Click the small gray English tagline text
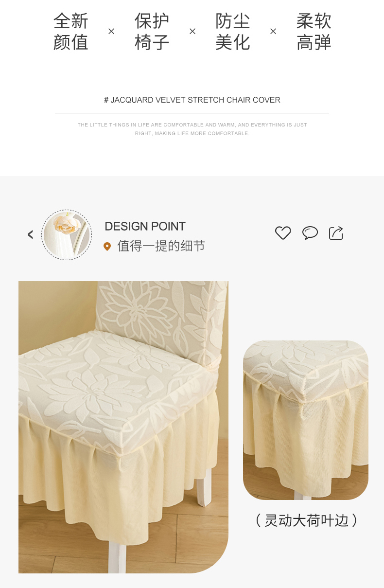 click(x=192, y=129)
